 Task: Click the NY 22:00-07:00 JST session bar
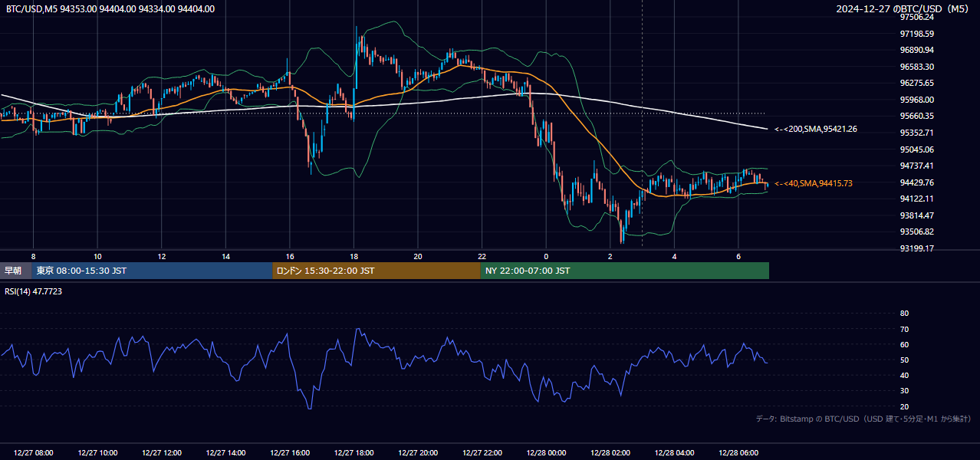coord(625,271)
